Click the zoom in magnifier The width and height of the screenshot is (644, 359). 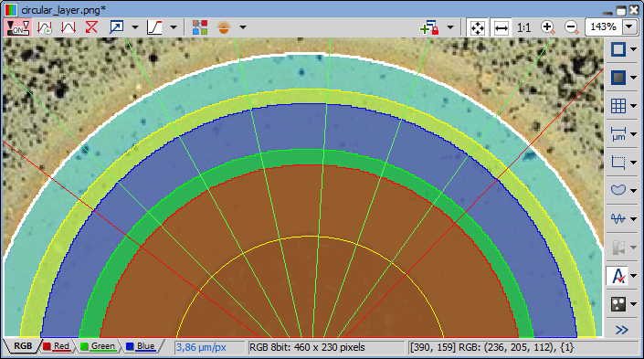pos(548,27)
